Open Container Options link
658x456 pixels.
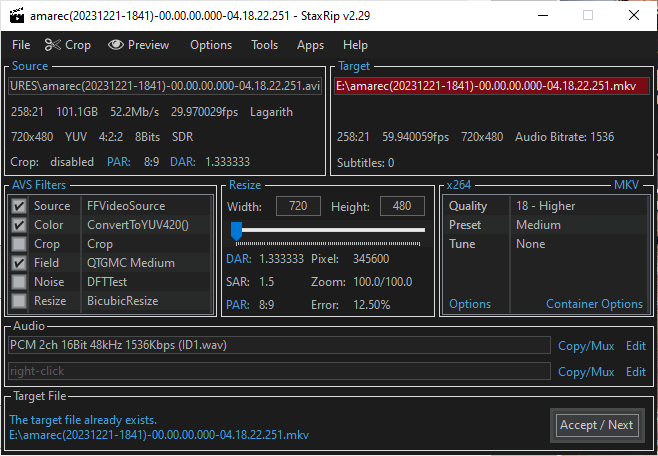coord(594,304)
